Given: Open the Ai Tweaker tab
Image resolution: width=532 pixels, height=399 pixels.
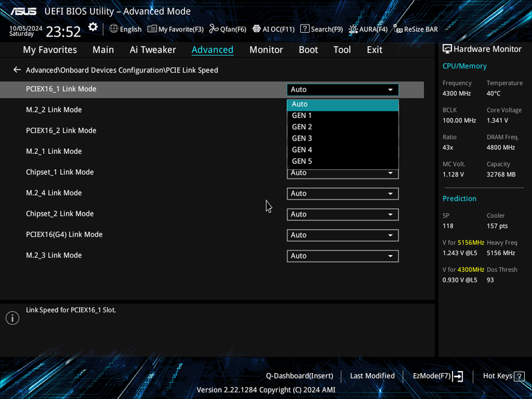Looking at the screenshot, I should click(152, 50).
